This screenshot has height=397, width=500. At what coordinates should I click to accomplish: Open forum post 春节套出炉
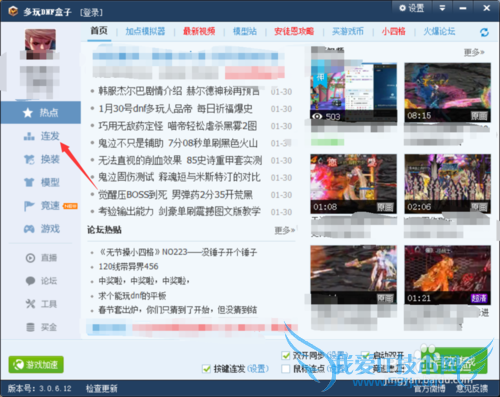pos(178,310)
